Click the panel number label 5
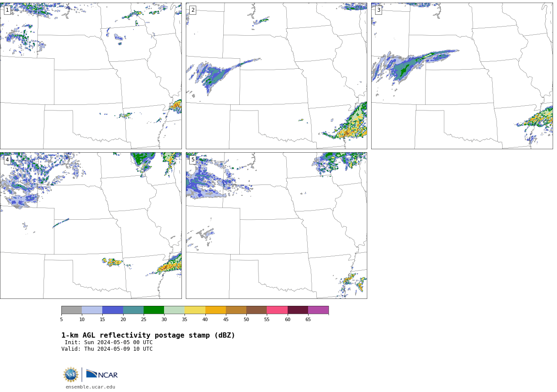Viewport: 557px width, 392px height. 193,160
